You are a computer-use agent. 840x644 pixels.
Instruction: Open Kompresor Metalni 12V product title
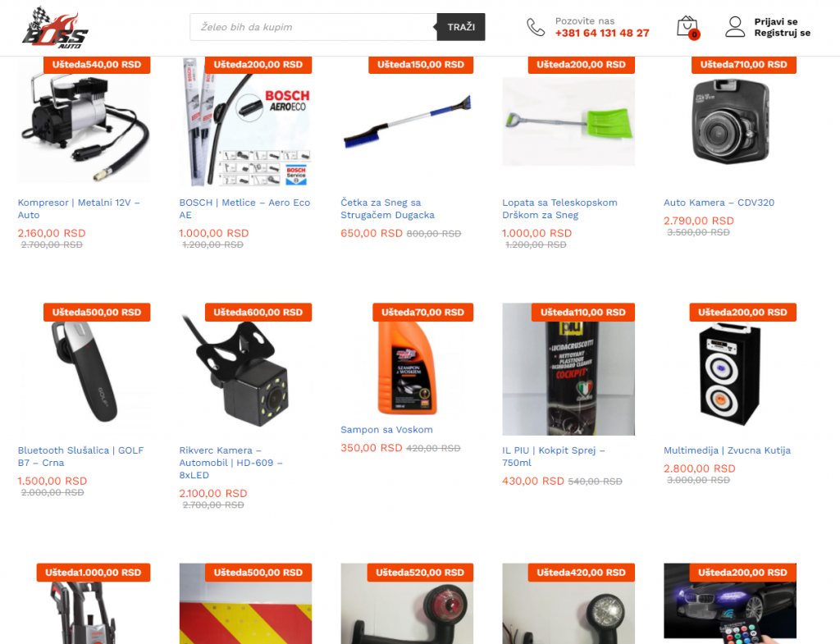point(79,208)
